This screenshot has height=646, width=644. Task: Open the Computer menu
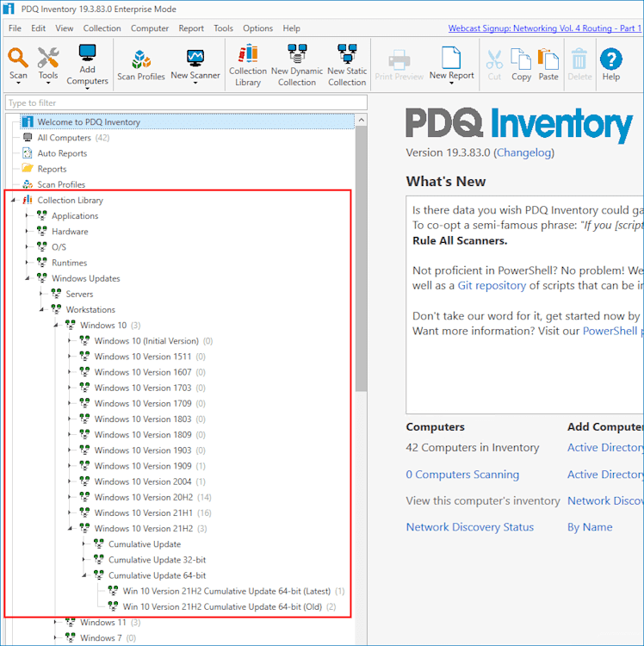tap(150, 28)
